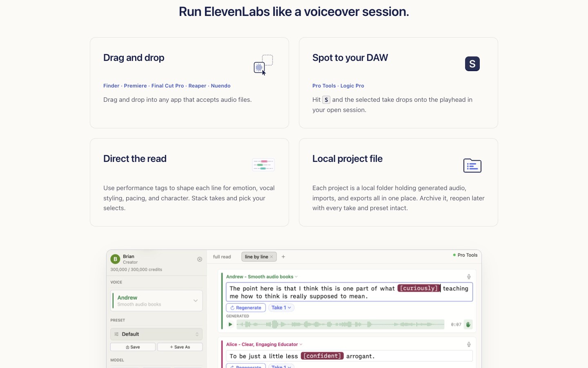This screenshot has width=588, height=368.
Task: Click the large S key icon
Action: pos(472,64)
